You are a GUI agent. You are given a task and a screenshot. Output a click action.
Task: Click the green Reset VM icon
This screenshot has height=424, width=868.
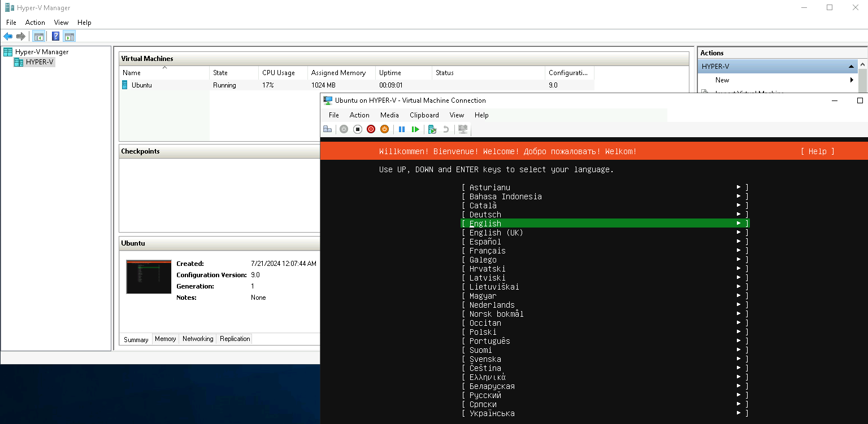415,129
